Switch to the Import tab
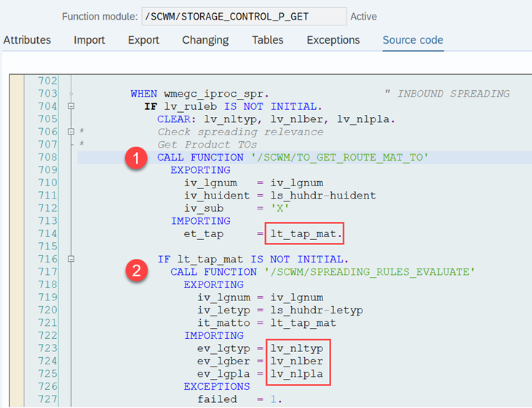Image resolution: width=532 pixels, height=408 pixels. pyautogui.click(x=90, y=40)
